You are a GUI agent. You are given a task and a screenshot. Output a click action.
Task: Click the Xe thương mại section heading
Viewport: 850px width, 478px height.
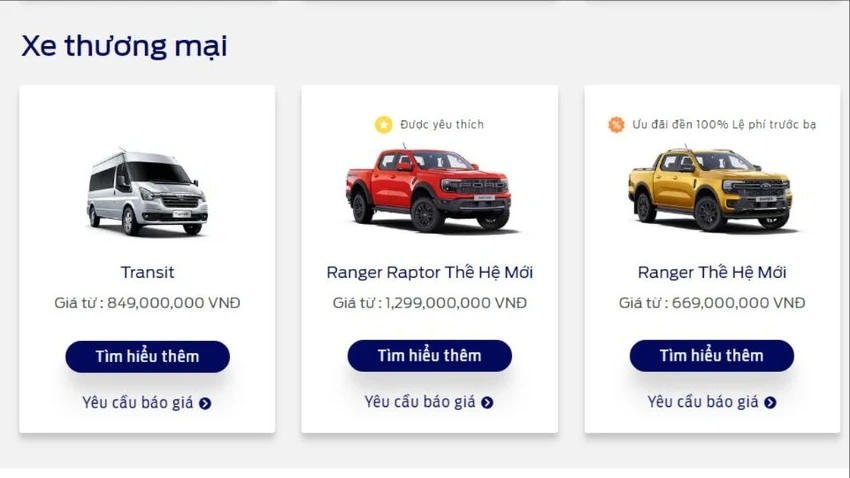(124, 46)
